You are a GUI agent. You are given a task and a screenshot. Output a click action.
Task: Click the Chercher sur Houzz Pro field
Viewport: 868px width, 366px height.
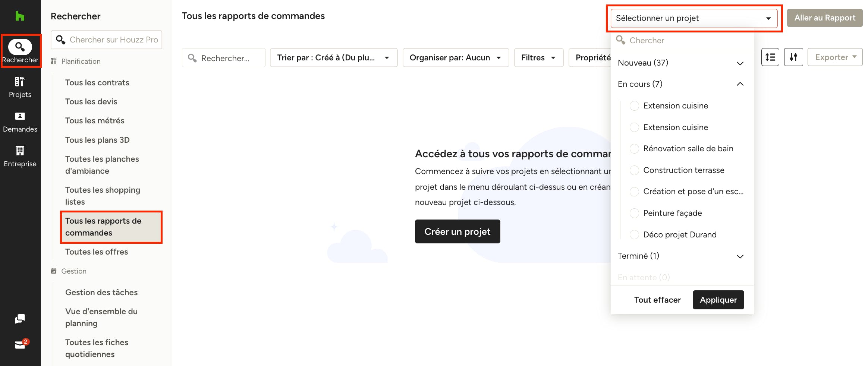click(107, 40)
